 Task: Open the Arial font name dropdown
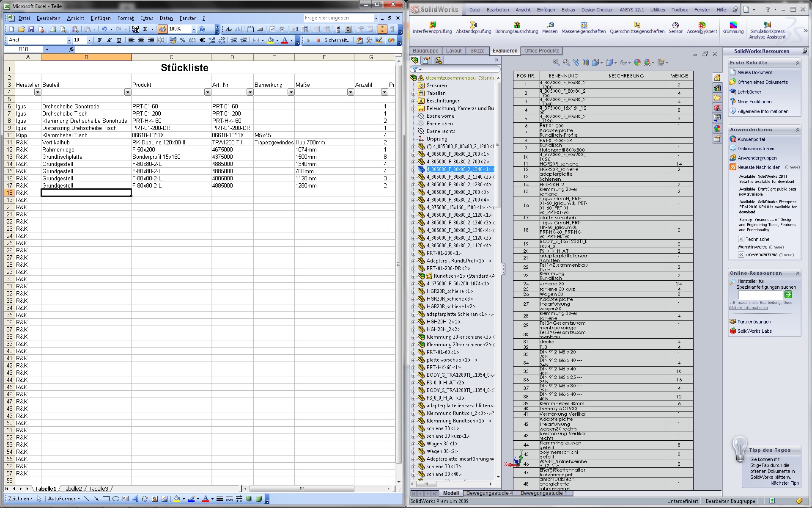point(69,40)
